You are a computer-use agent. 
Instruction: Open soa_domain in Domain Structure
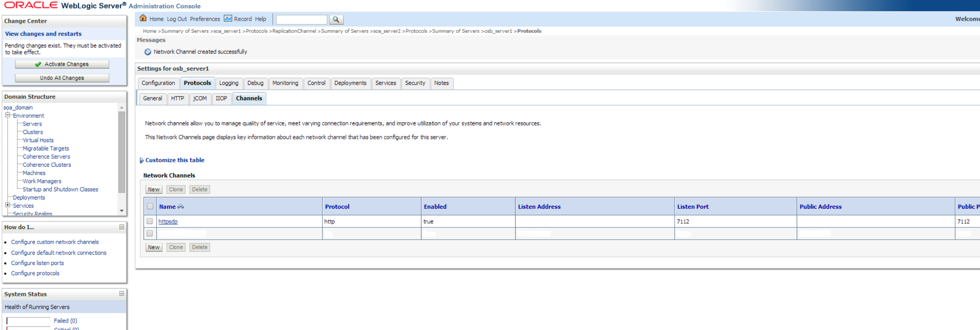(18, 108)
